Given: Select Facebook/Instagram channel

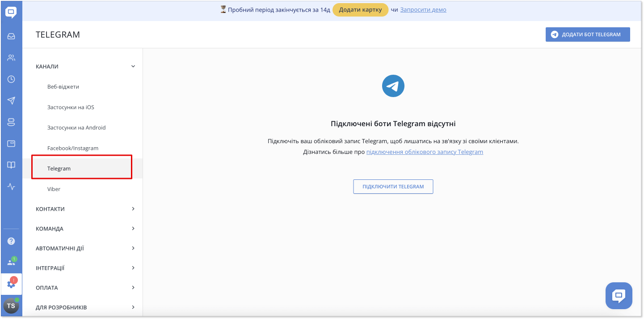Looking at the screenshot, I should click(x=73, y=148).
